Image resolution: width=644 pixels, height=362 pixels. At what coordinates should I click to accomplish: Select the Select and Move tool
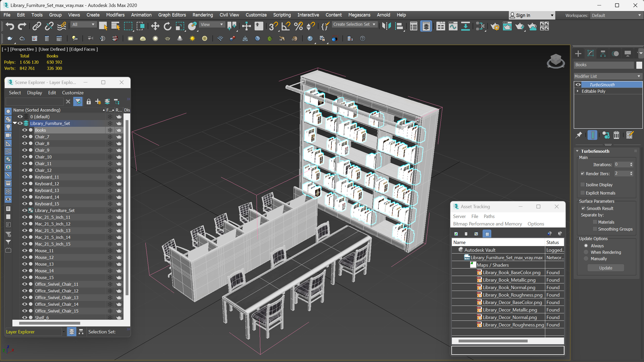[x=155, y=26]
